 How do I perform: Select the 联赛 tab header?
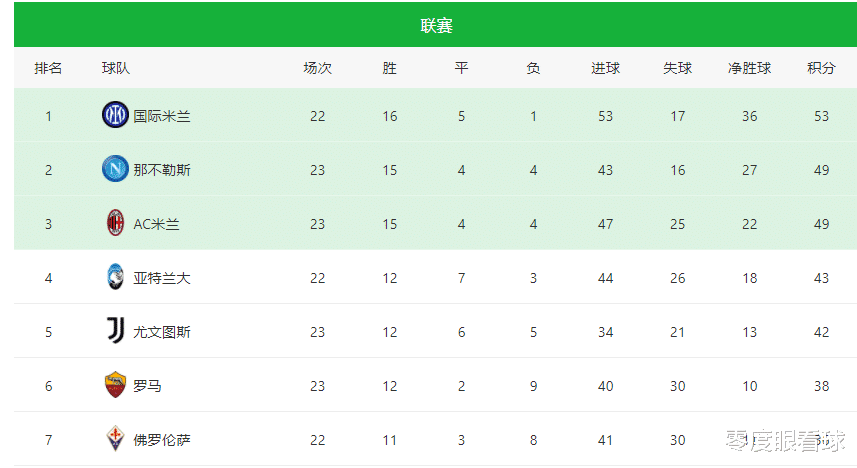coord(436,25)
